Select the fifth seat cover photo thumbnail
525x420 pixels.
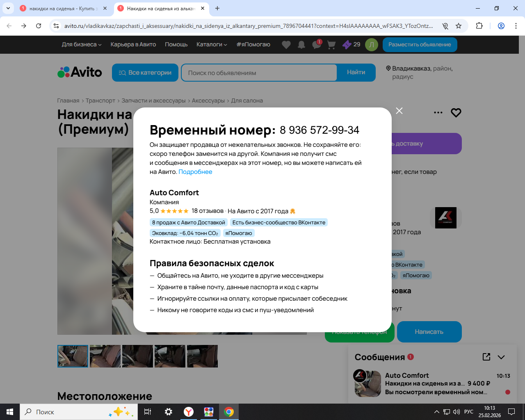(202, 356)
